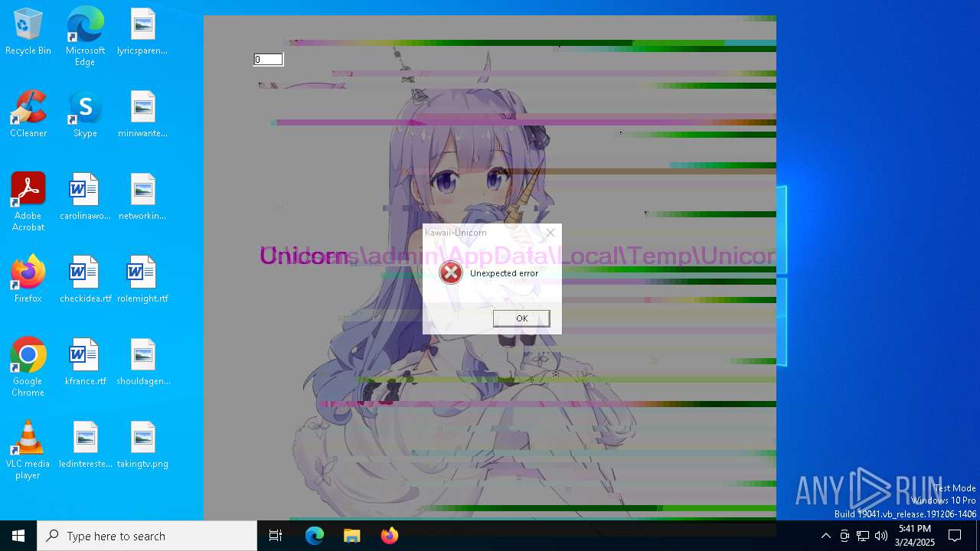Select the Microsoft Edge desktop shortcut
The height and width of the screenshot is (551, 980).
[85, 36]
